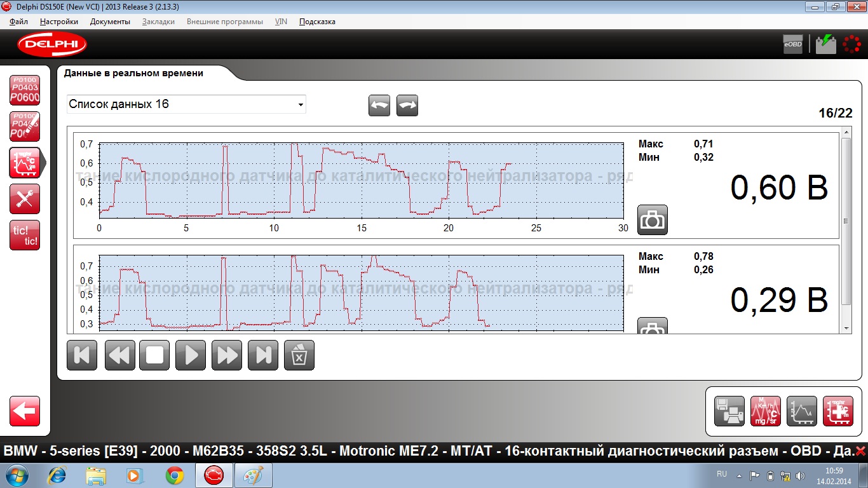Image resolution: width=868 pixels, height=488 pixels.
Task: Click the RU language indicator in the tray
Action: 721,474
